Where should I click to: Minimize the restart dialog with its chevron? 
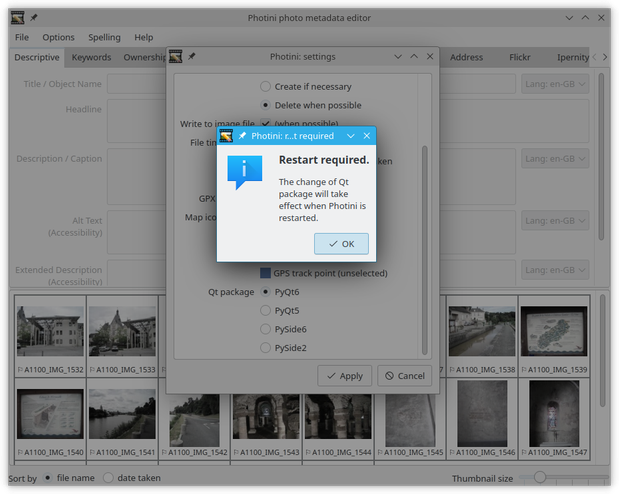click(351, 136)
